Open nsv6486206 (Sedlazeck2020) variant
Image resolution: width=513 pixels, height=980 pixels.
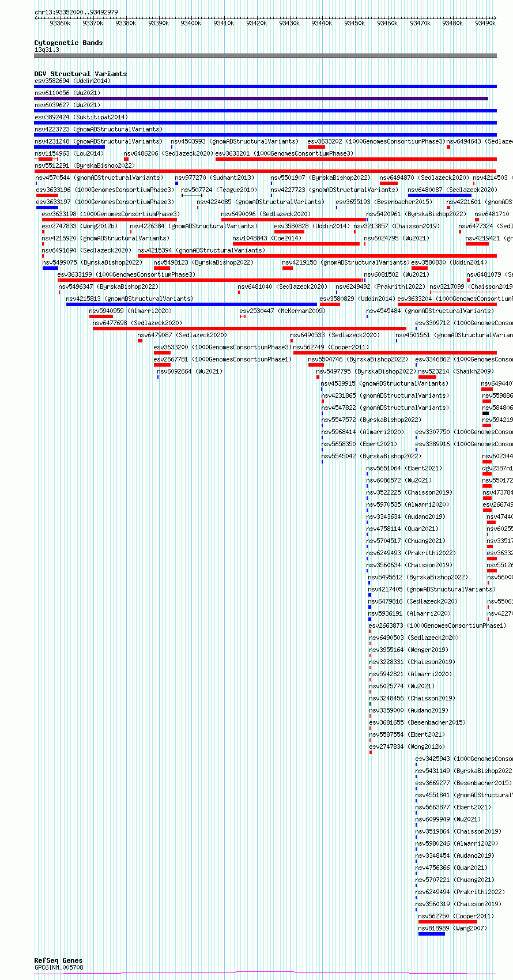pos(168,153)
